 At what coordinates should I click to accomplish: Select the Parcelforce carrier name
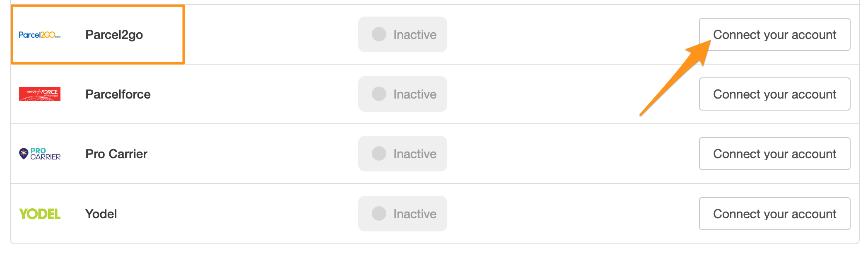click(x=118, y=94)
